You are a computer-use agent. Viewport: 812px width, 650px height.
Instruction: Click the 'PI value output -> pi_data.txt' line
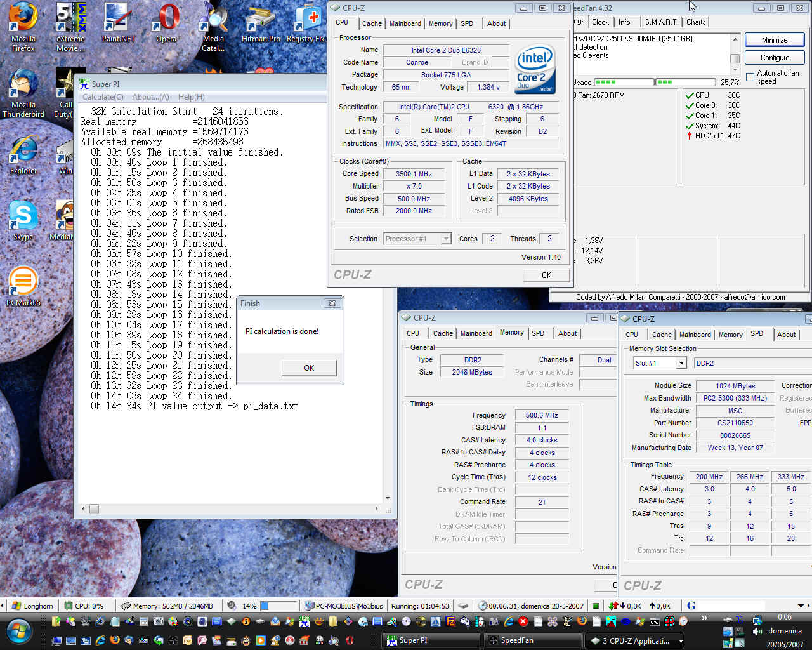click(x=194, y=406)
